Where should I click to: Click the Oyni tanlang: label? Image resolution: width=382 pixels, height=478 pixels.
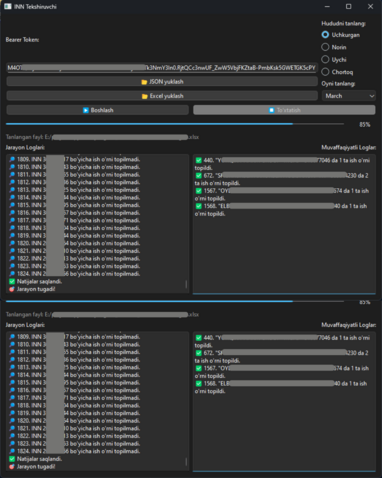point(338,84)
